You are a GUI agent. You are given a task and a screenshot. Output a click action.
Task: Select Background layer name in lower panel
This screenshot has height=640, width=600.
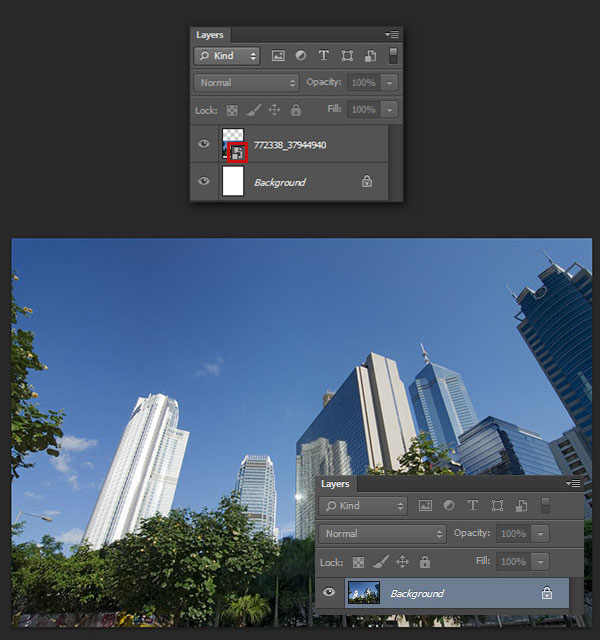point(417,593)
